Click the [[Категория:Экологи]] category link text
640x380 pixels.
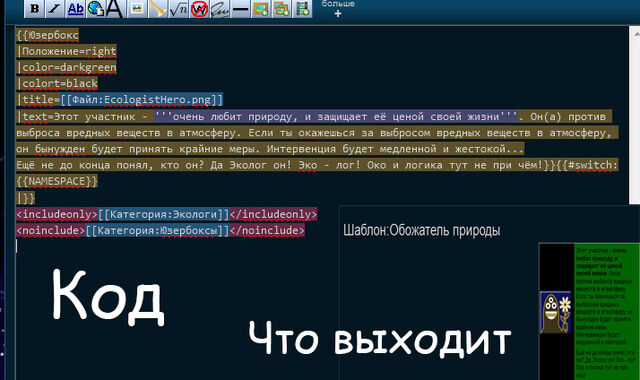(x=164, y=214)
